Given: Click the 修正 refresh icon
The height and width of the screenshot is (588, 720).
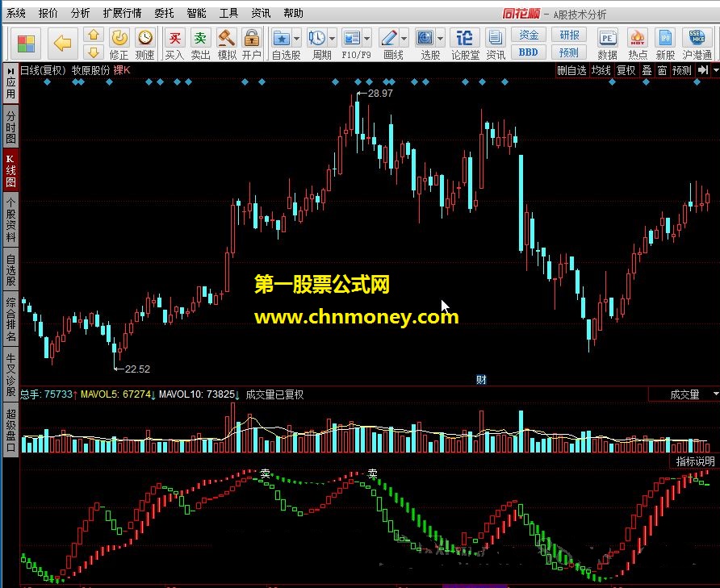Looking at the screenshot, I should [119, 38].
